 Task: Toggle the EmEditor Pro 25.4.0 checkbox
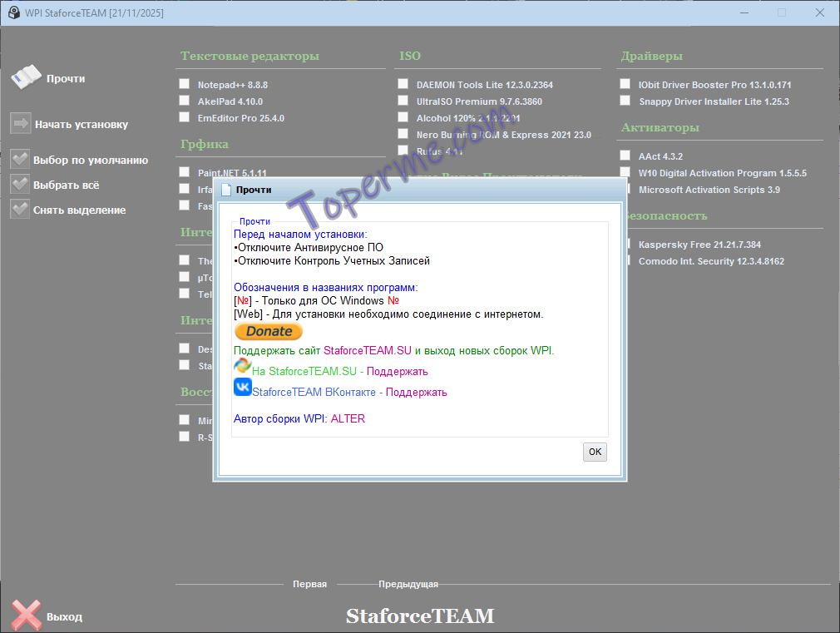point(184,117)
